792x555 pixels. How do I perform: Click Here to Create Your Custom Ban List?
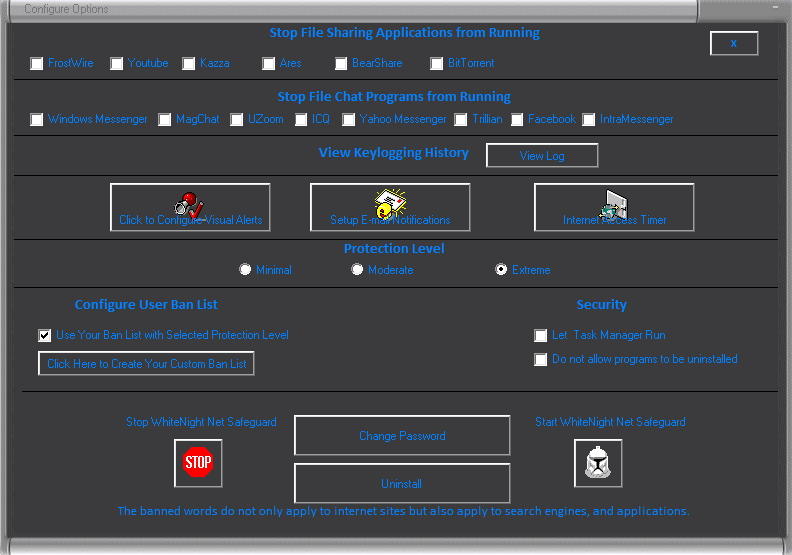tap(146, 364)
